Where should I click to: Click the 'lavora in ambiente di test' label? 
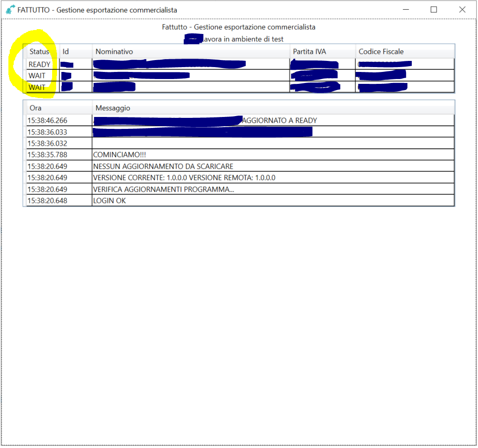pyautogui.click(x=243, y=39)
